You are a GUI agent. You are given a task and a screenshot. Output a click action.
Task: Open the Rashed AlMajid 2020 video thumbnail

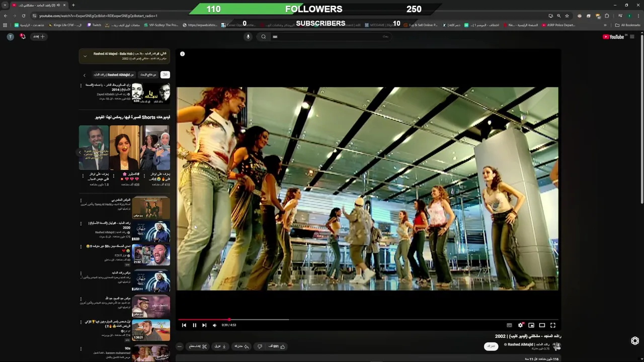coord(151,231)
